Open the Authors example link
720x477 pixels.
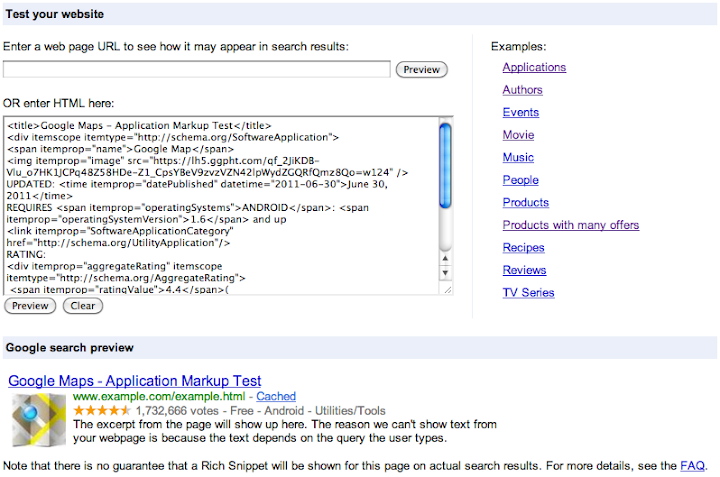point(522,90)
